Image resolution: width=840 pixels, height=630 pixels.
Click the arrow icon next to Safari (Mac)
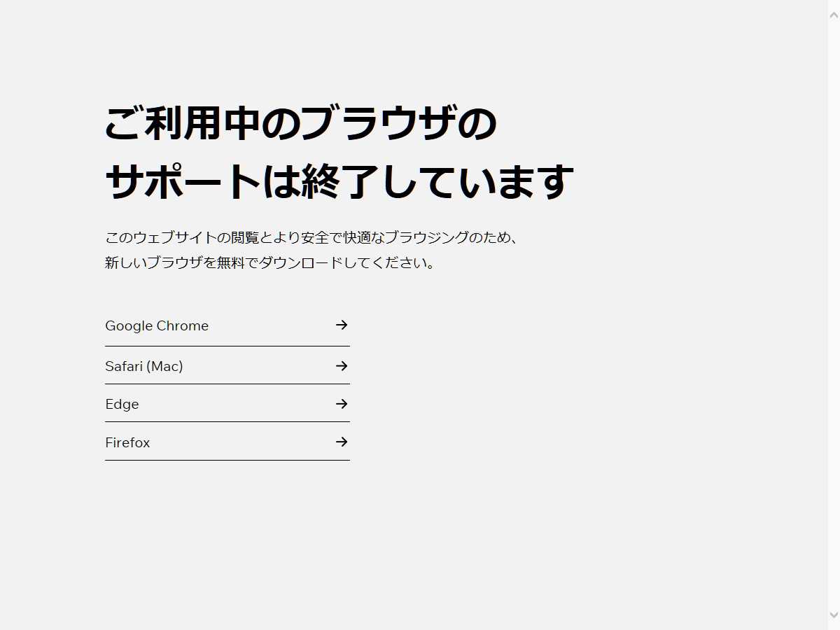(342, 366)
